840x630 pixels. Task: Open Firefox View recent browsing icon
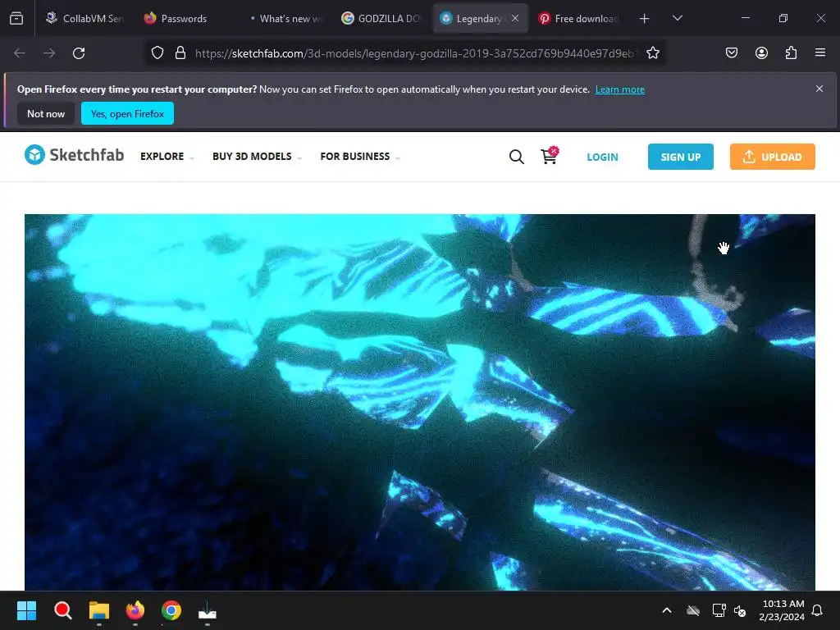[16, 19]
